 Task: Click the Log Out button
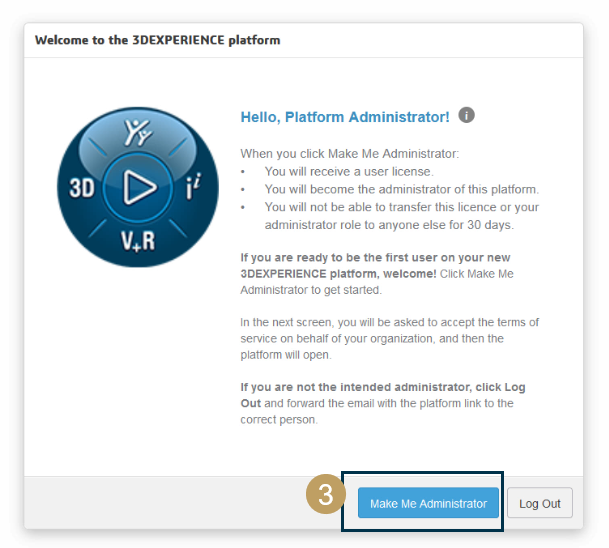(x=539, y=503)
